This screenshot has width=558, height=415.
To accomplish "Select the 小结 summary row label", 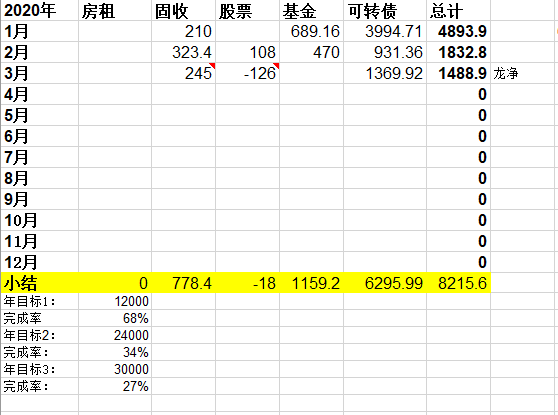I will click(40, 283).
